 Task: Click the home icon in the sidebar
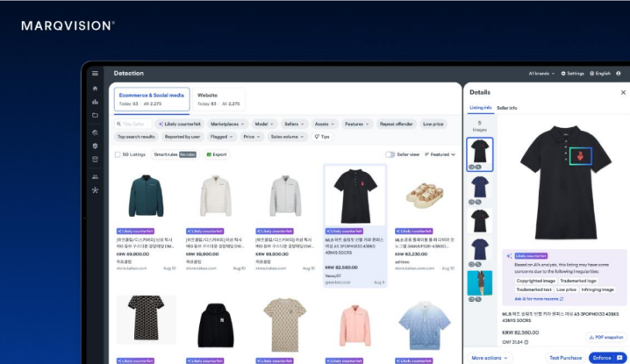[x=95, y=87]
